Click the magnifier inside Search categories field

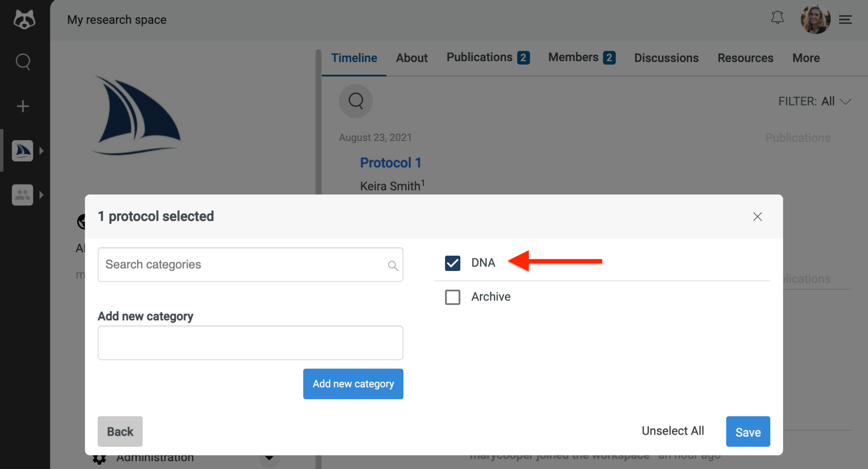pos(392,265)
